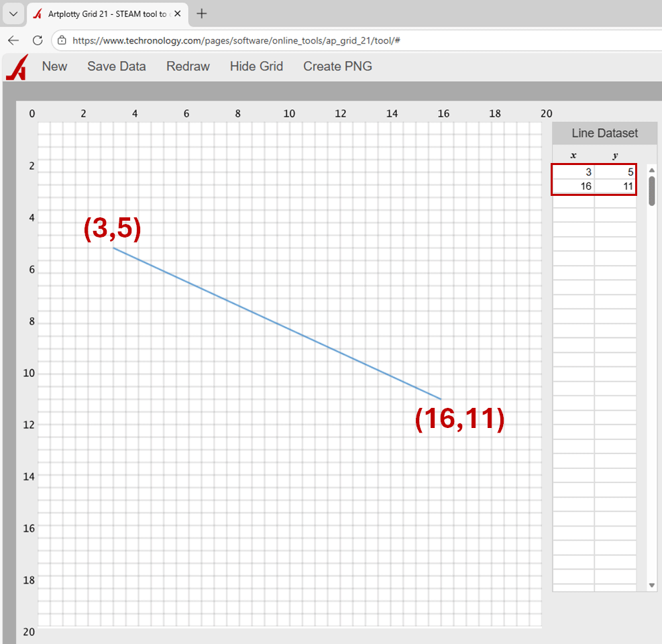The width and height of the screenshot is (662, 644).
Task: Select the y cell containing 11
Action: pyautogui.click(x=615, y=186)
